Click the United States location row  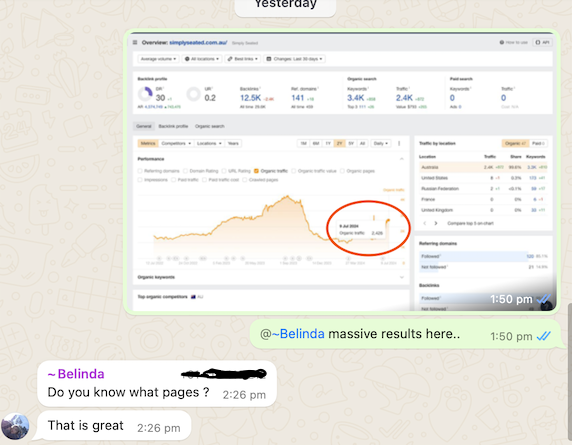point(483,178)
